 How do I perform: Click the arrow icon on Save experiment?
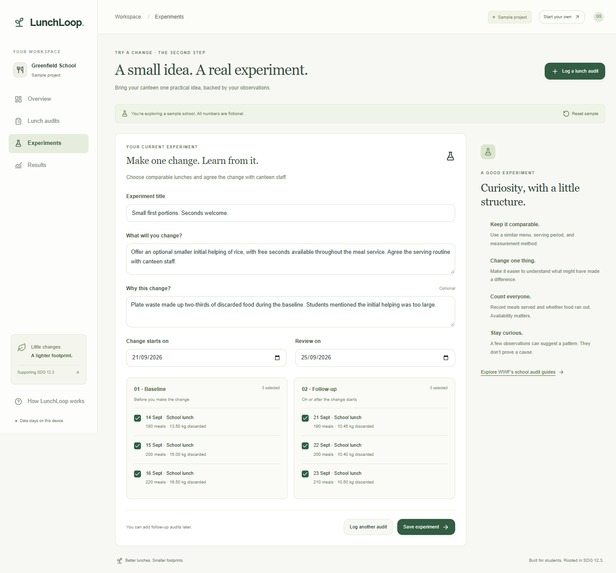446,527
